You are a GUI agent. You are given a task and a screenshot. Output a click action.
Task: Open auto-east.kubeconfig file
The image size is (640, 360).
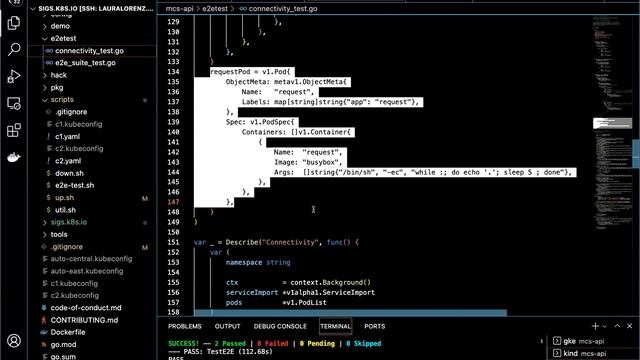pos(92,271)
